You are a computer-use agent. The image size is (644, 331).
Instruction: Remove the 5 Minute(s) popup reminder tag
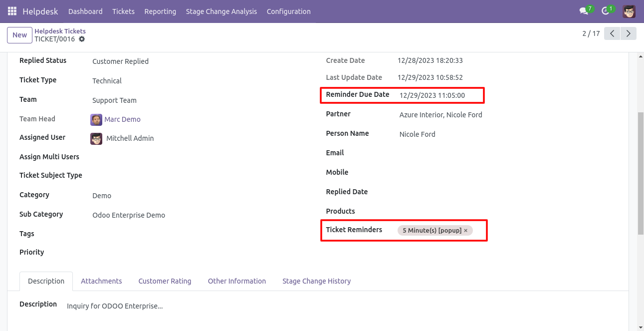pos(466,230)
